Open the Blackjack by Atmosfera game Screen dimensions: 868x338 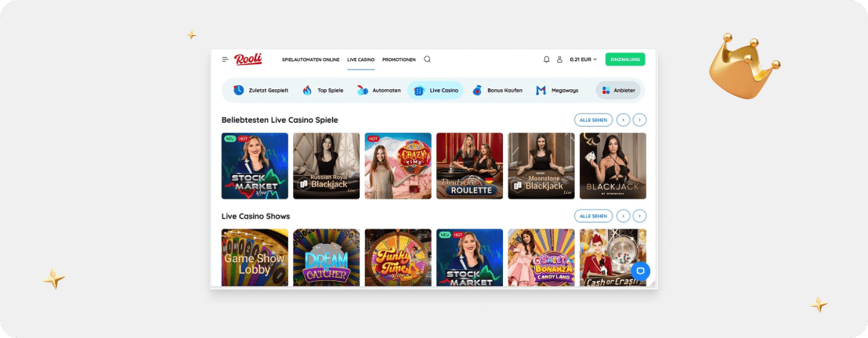tap(613, 165)
